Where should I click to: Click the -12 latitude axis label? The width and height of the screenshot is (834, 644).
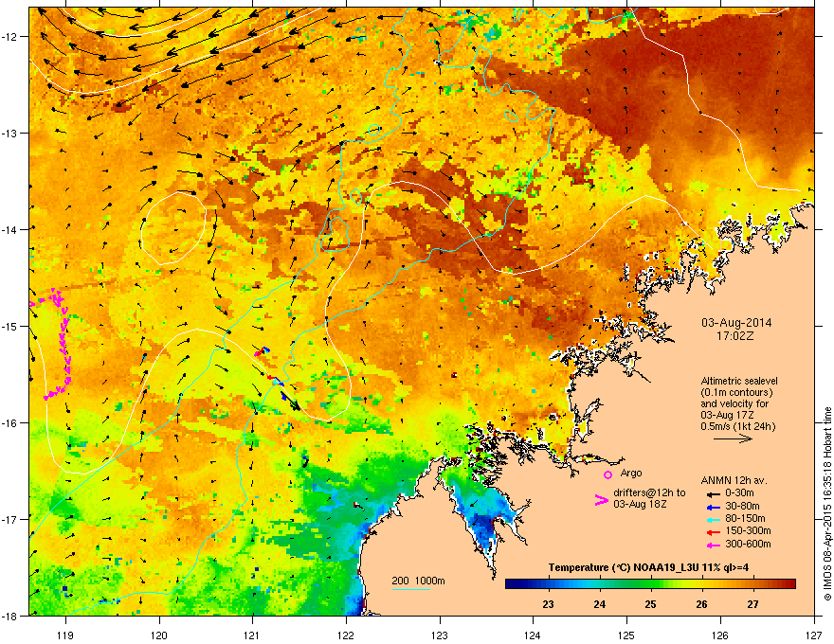pos(10,36)
